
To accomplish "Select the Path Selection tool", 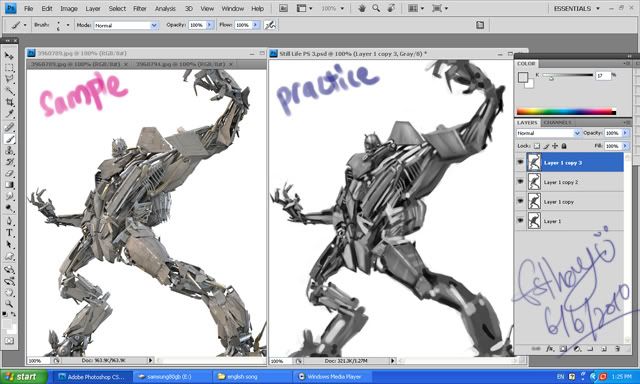I will pos(9,244).
